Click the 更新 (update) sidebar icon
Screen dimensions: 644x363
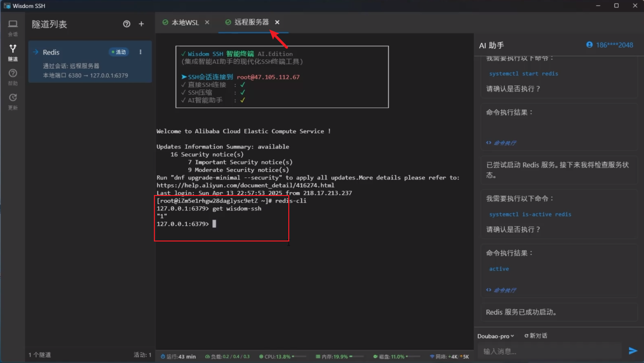(x=12, y=101)
